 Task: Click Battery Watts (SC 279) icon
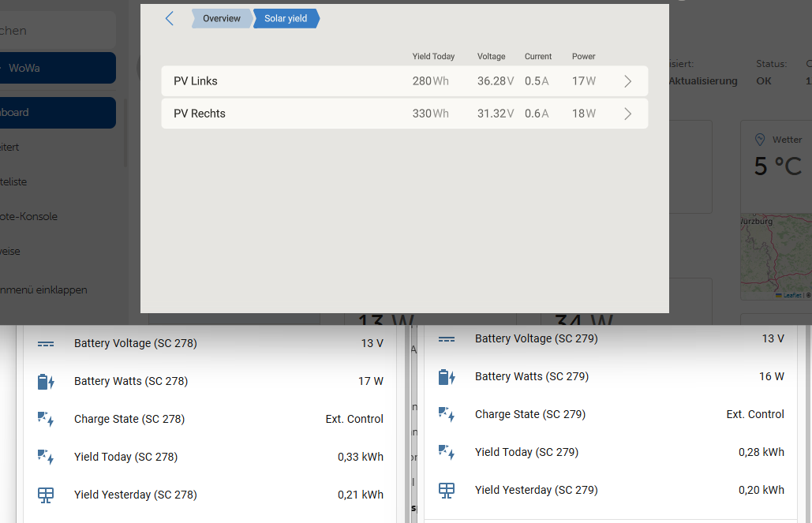click(447, 377)
